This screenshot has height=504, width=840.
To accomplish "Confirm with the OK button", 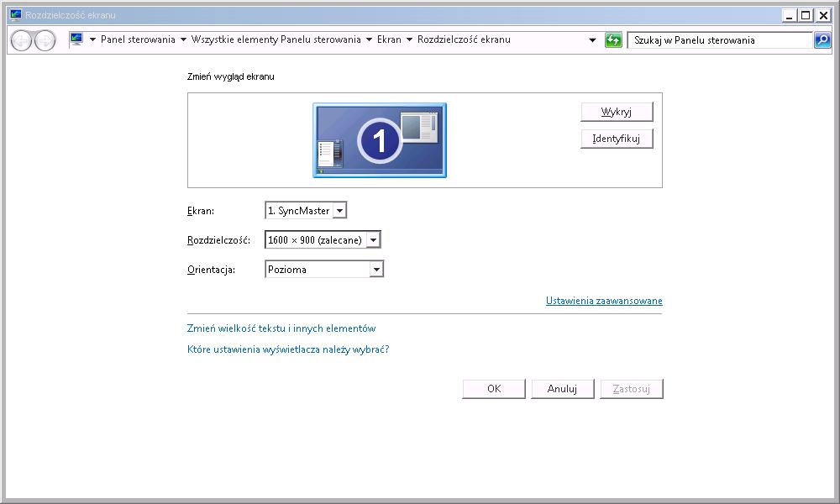I will [494, 389].
